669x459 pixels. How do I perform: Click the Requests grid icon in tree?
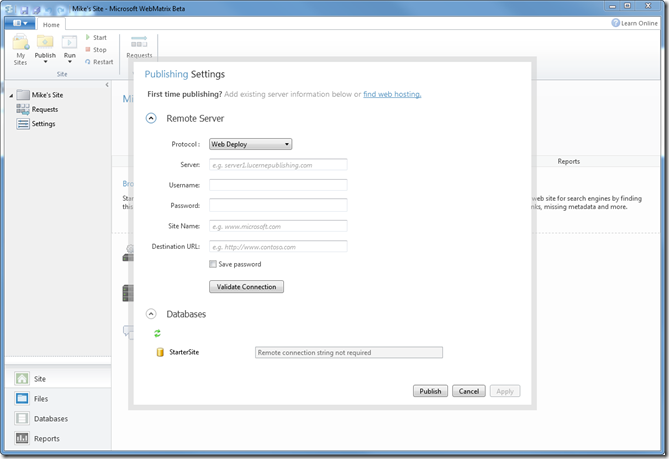[x=23, y=109]
